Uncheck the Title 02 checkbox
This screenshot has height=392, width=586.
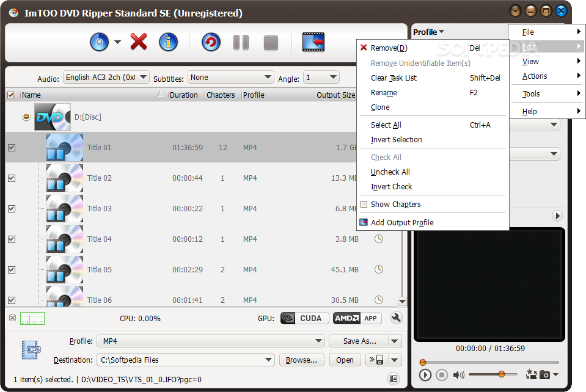(x=12, y=178)
